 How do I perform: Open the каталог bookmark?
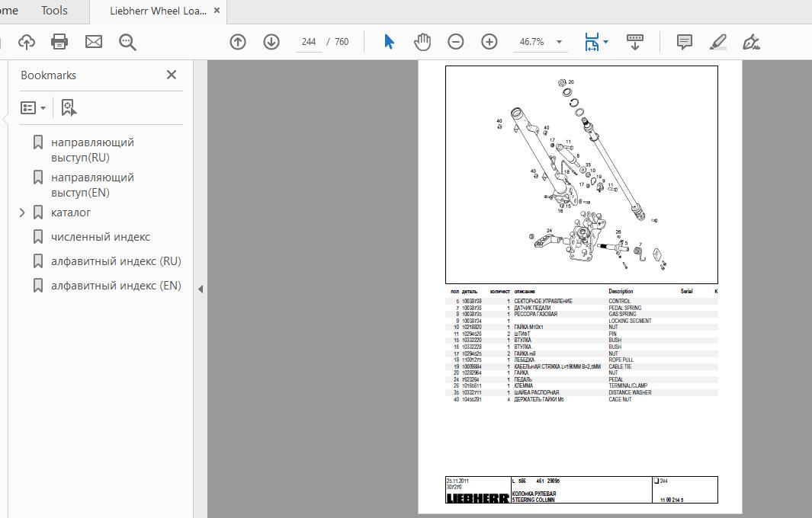70,213
